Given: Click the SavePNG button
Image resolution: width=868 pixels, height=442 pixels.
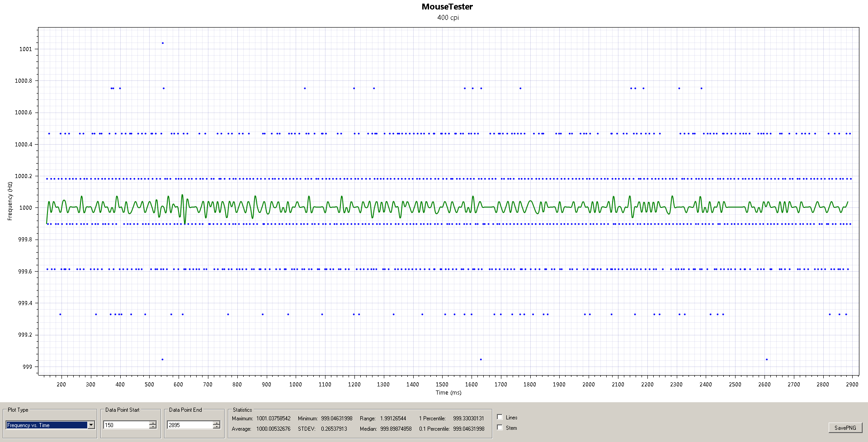Looking at the screenshot, I should pyautogui.click(x=845, y=428).
